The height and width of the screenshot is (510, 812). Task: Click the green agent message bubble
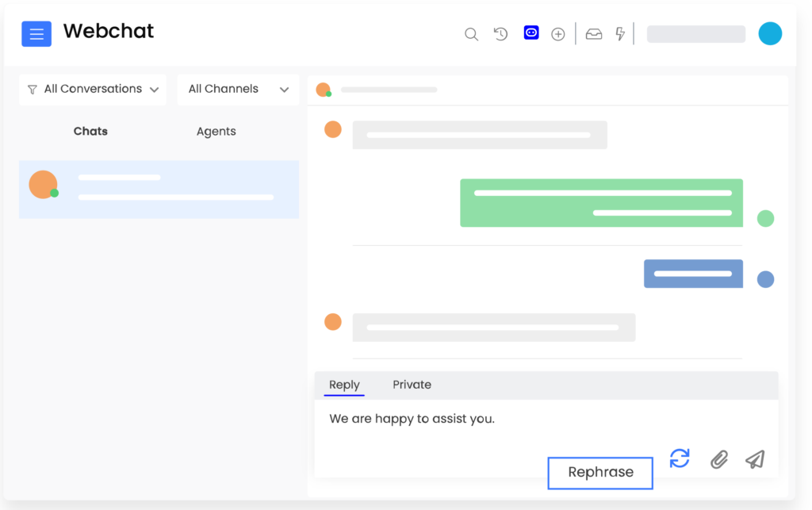601,203
